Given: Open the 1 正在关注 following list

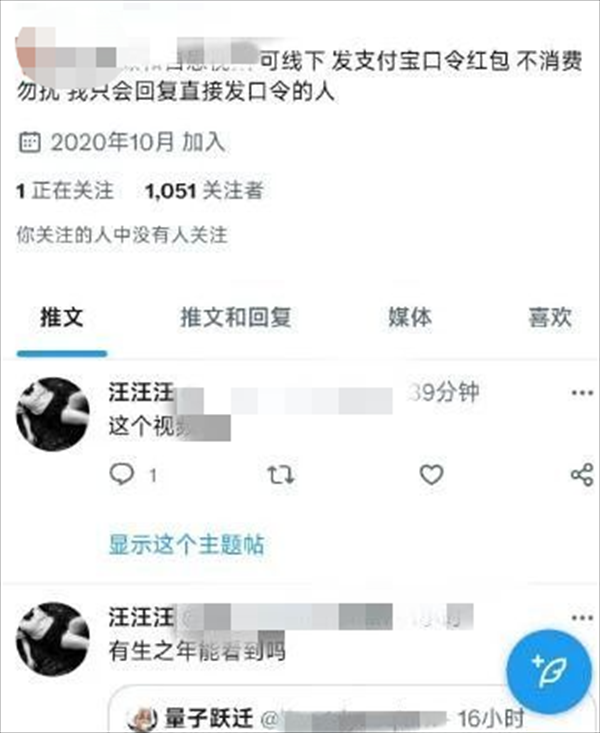Looking at the screenshot, I should coord(65,191).
